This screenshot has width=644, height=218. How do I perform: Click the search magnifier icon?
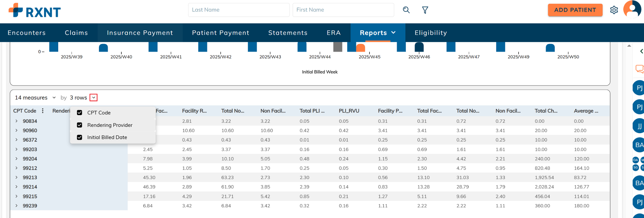click(406, 10)
